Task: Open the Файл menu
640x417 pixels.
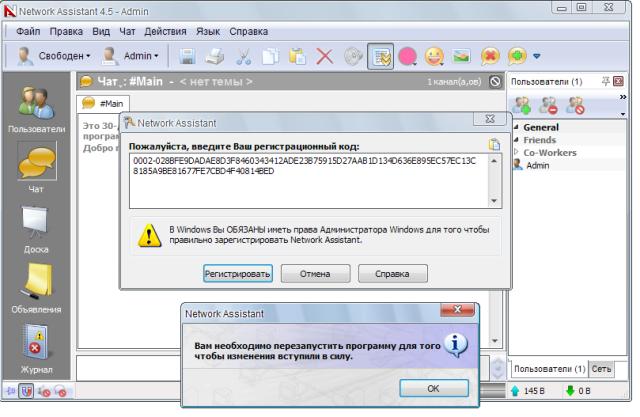Action: pos(28,31)
